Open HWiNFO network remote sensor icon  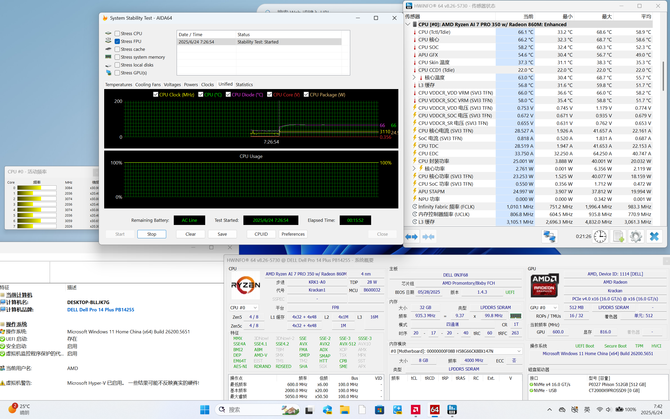point(550,236)
